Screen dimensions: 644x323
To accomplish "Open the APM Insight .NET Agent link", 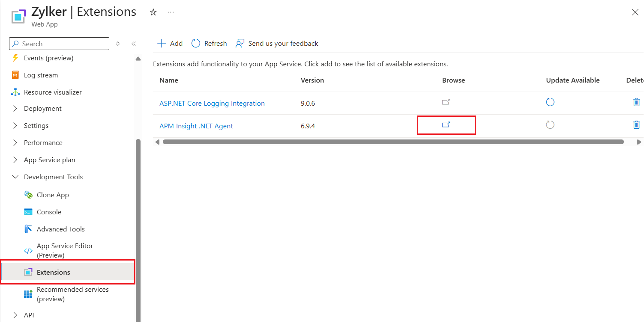I will [196, 126].
